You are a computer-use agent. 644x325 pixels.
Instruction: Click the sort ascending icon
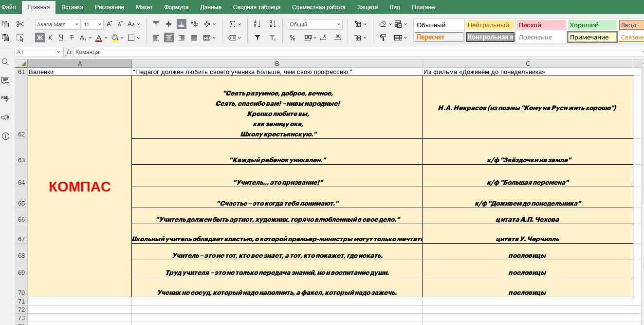pyautogui.click(x=258, y=24)
